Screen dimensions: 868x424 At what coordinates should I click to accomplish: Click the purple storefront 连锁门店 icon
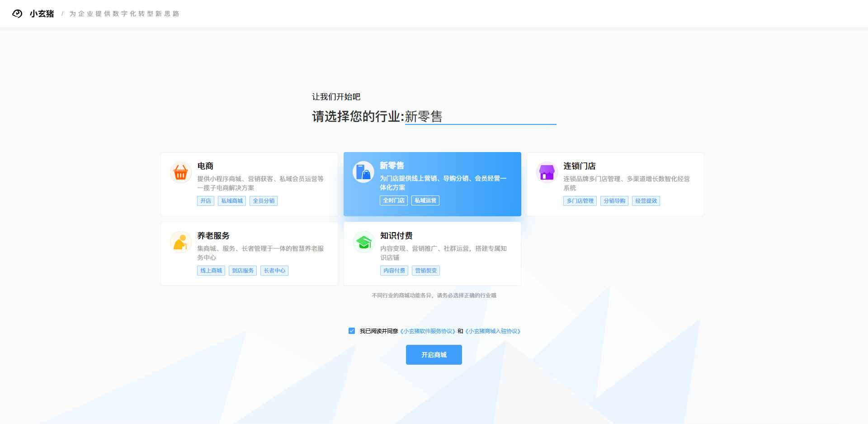547,172
